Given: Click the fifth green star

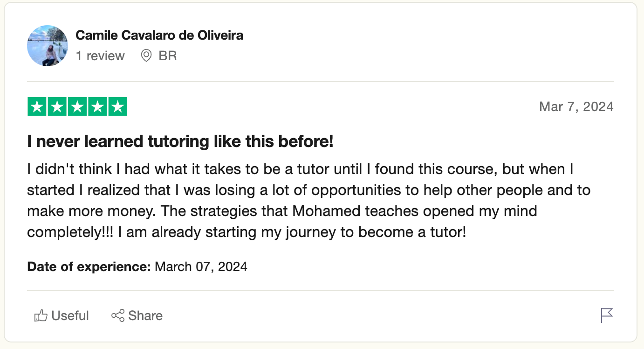Looking at the screenshot, I should click(x=117, y=107).
